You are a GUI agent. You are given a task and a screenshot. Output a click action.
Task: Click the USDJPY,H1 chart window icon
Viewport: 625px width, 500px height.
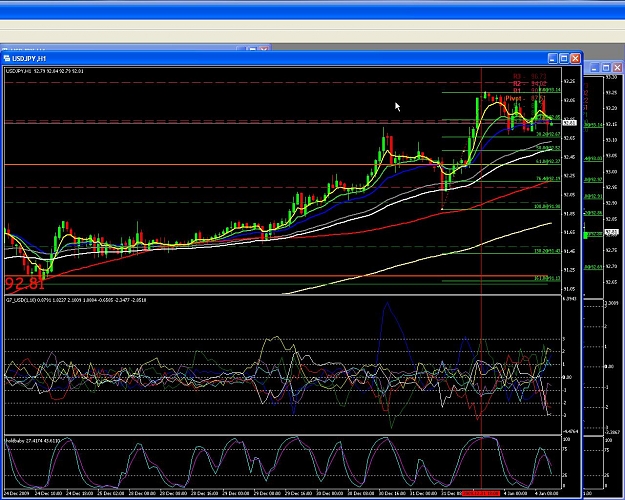(6, 59)
